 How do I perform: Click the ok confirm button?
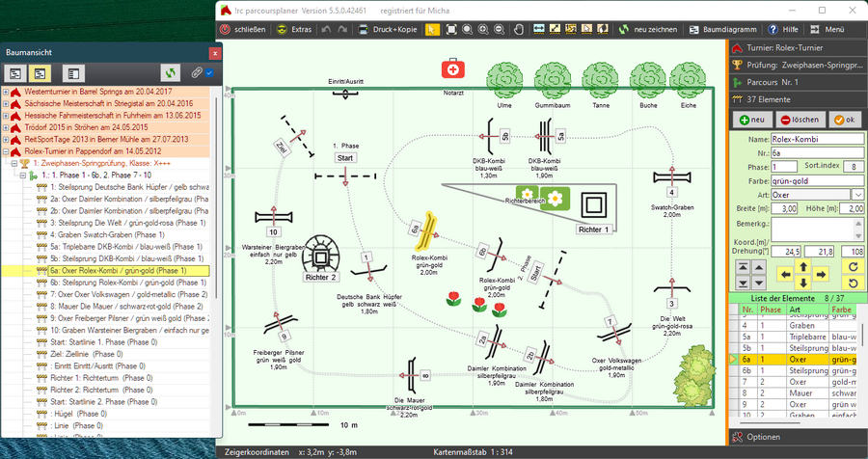click(845, 120)
